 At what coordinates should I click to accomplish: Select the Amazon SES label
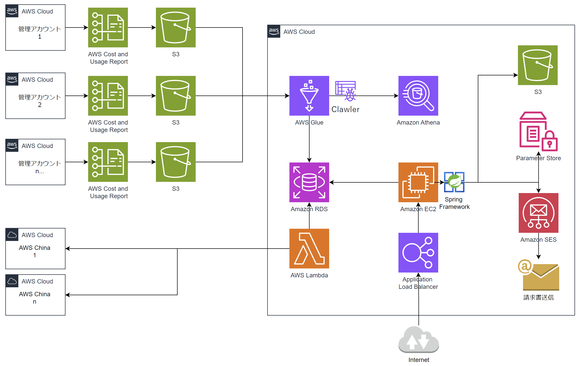click(x=538, y=240)
